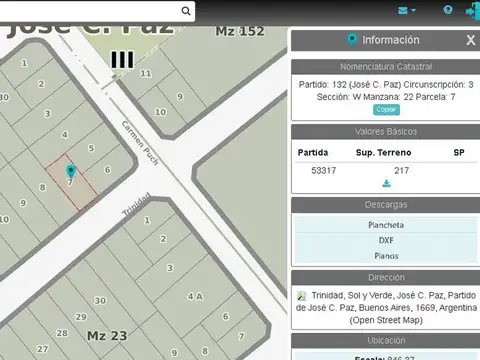Image resolution: width=480 pixels, height=360 pixels.
Task: Open the mail envelope icon
Action: [403, 11]
